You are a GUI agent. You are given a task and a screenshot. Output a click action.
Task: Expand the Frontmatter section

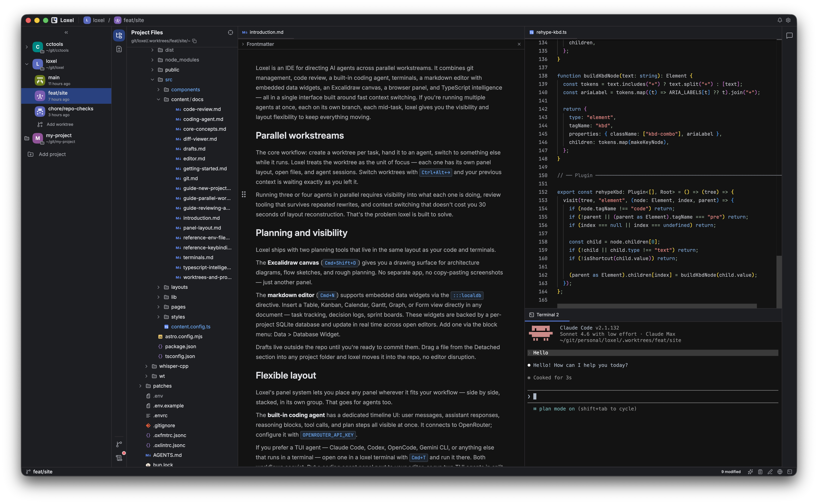coord(243,44)
